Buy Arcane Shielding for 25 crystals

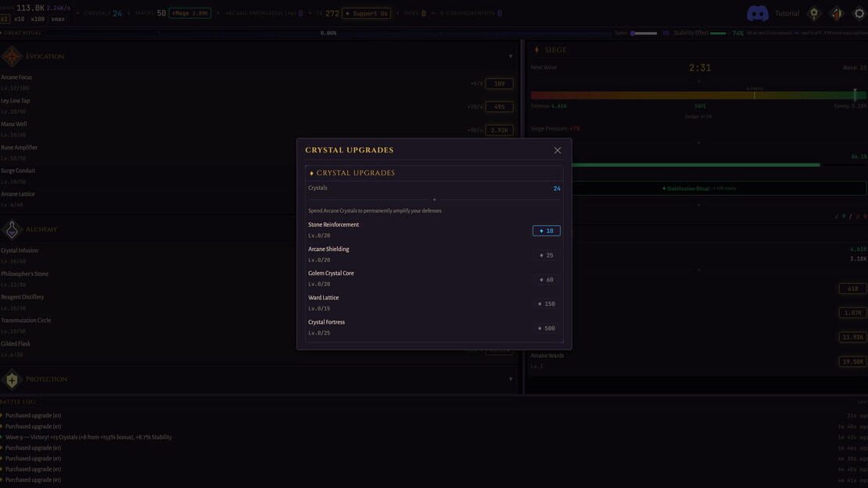pyautogui.click(x=547, y=255)
